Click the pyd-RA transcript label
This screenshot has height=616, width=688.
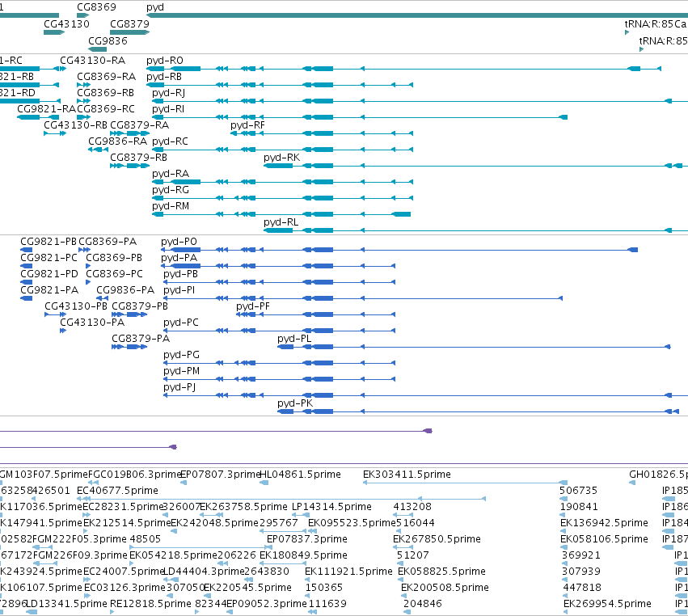[171, 174]
